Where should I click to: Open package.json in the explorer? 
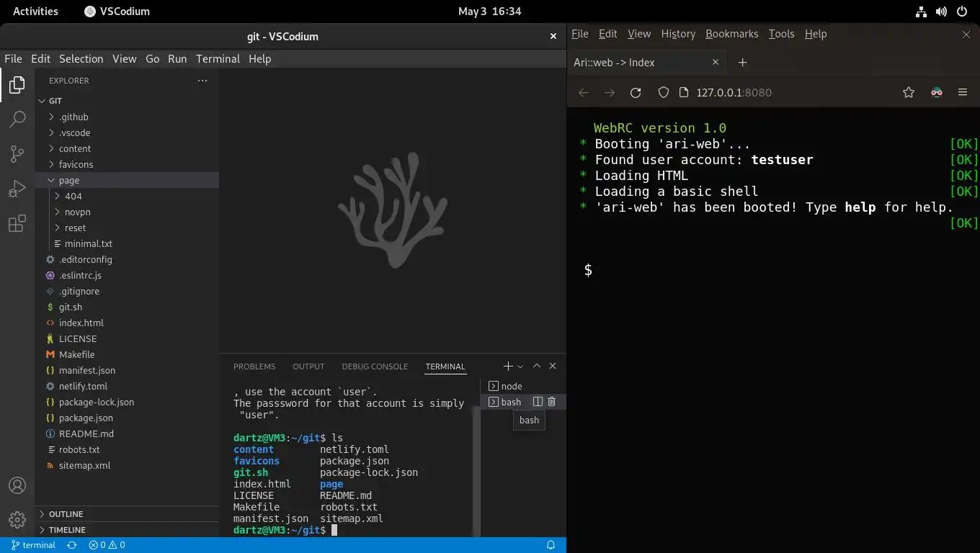pos(127,418)
